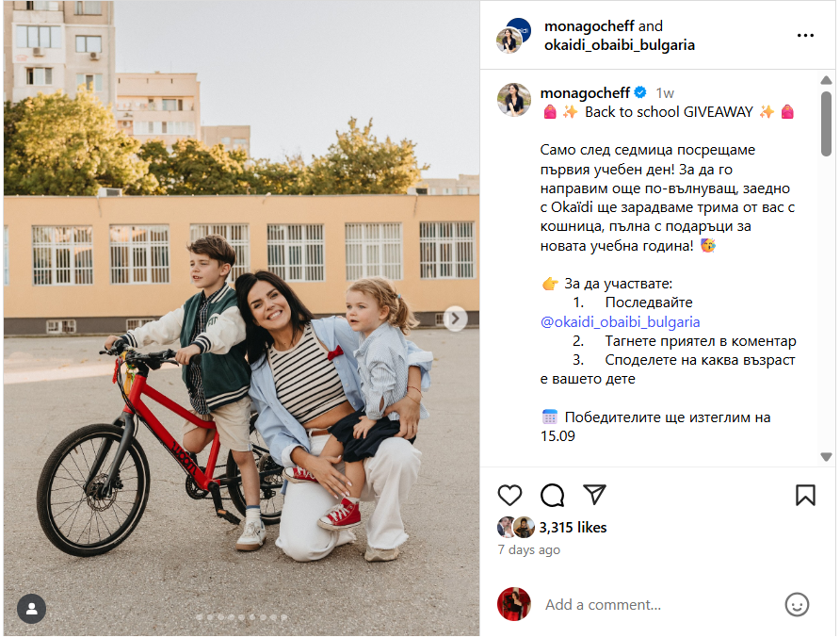The image size is (840, 638).
Task: Click the caption scrollbar down arrow
Action: click(826, 457)
